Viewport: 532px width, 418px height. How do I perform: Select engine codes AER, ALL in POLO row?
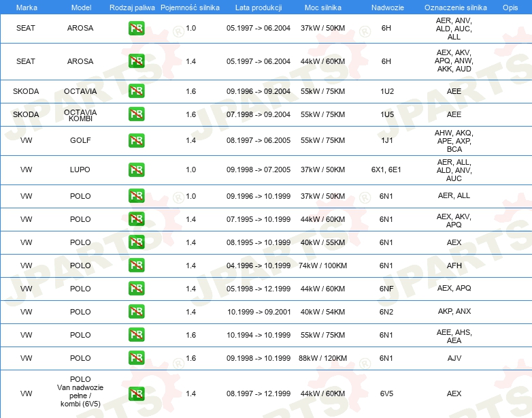(454, 195)
